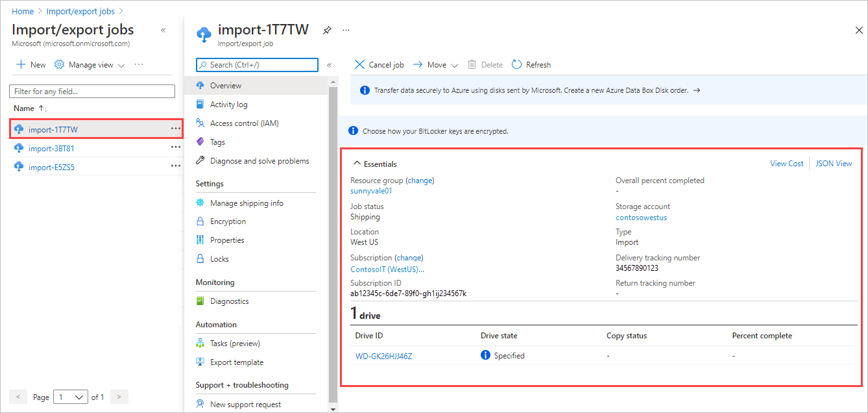Screen dimensions: 868x413
Task: Click the Specified drive state info icon
Action: point(485,355)
